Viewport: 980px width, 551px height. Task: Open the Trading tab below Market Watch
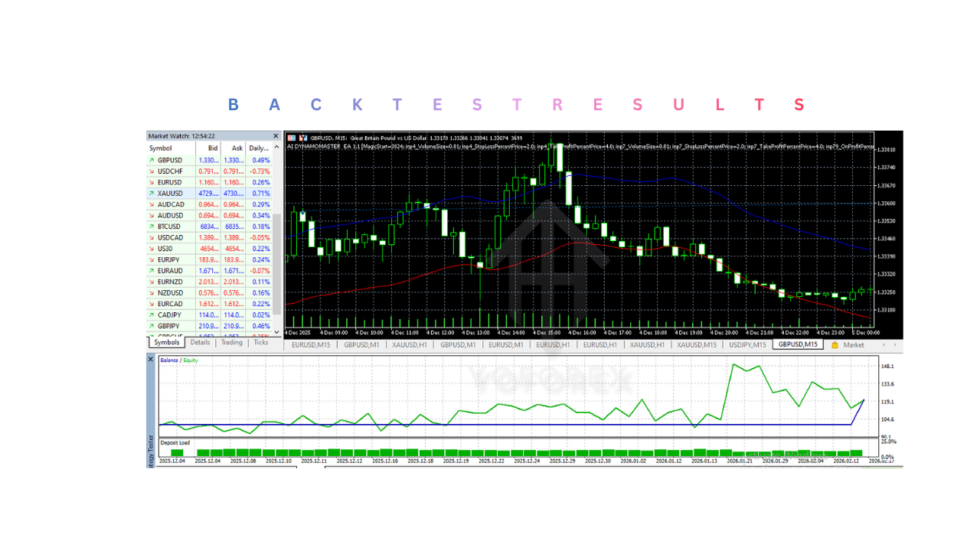tap(231, 342)
